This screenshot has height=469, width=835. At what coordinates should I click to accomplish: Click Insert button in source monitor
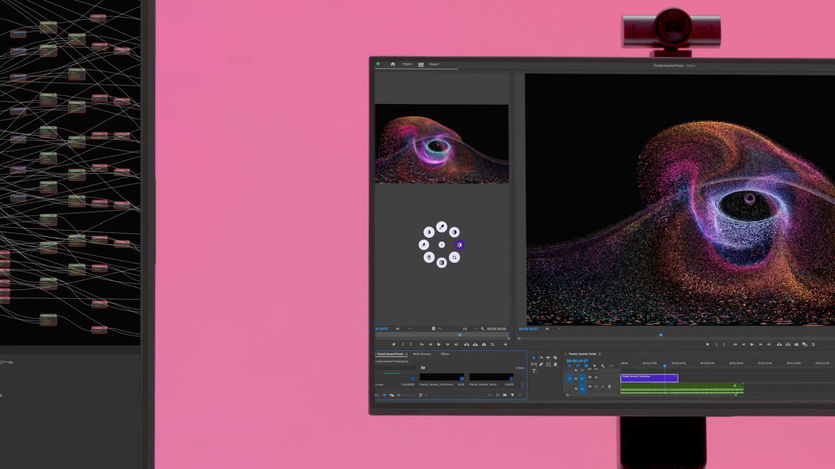pyautogui.click(x=466, y=344)
